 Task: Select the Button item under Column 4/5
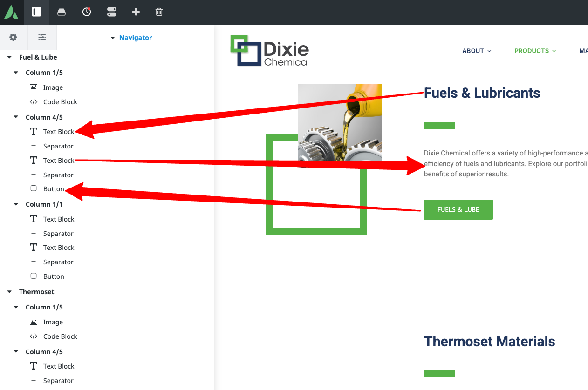[53, 189]
